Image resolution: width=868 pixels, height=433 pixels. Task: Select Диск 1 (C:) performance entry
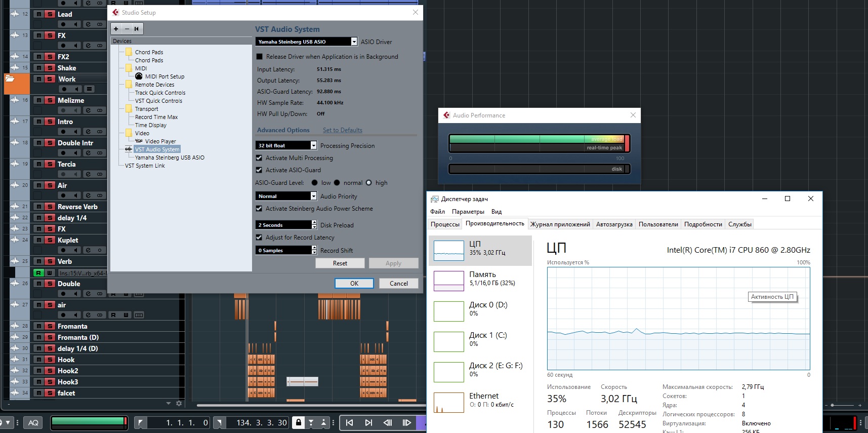click(x=480, y=342)
